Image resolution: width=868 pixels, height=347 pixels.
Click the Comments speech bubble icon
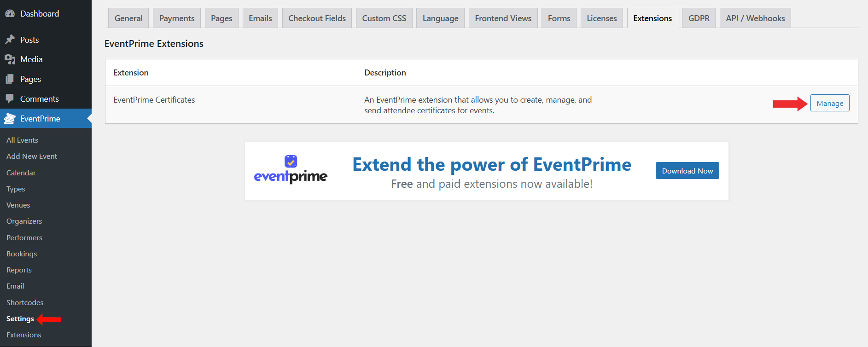pyautogui.click(x=10, y=98)
